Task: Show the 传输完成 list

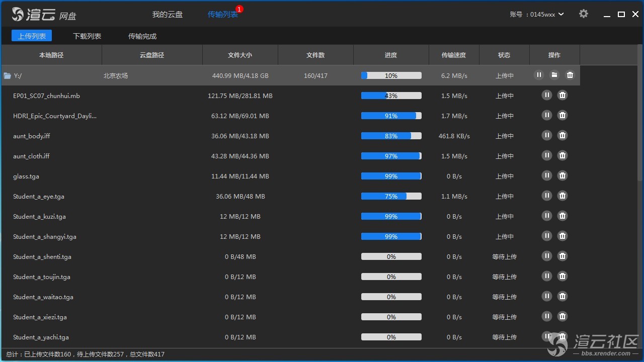Action: [142, 36]
